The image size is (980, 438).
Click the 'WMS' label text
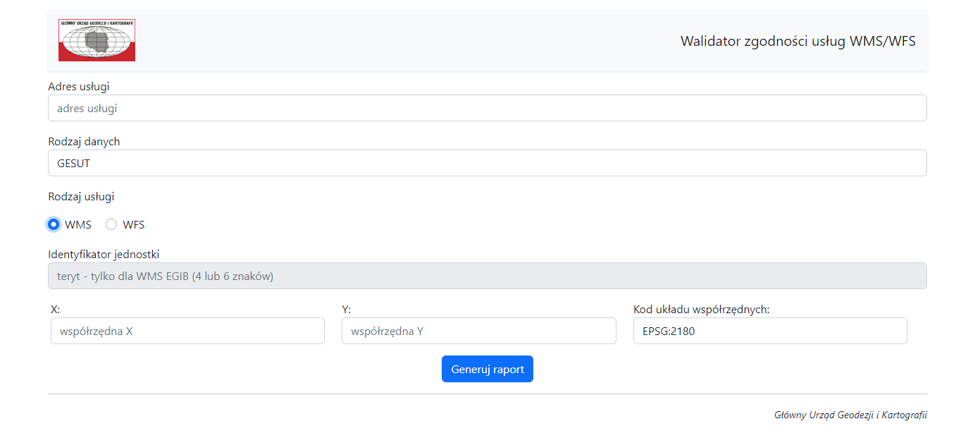point(78,225)
